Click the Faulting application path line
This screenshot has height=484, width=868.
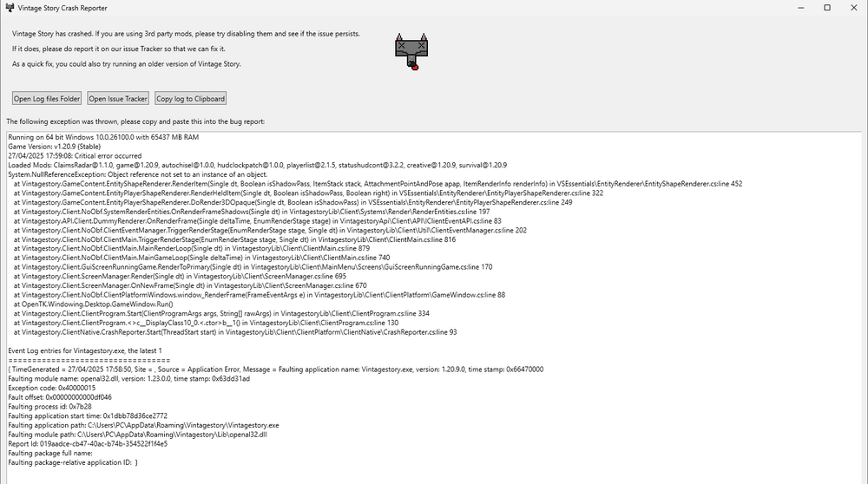click(x=143, y=425)
